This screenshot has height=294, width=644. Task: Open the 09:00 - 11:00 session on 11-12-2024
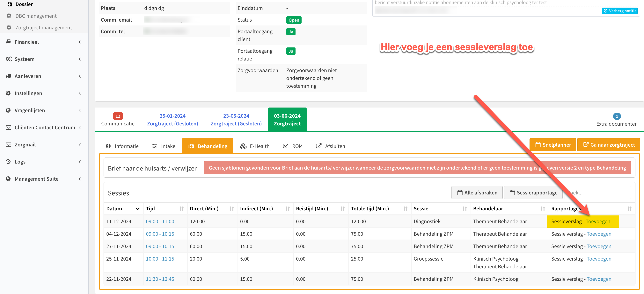click(160, 221)
